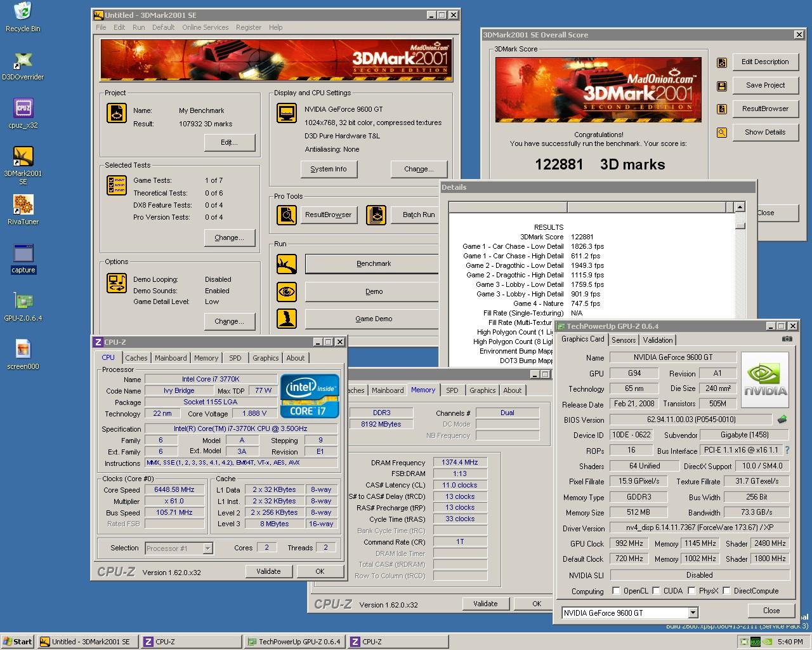This screenshot has height=650, width=812.
Task: Switch to Graphics tab in memory CPU-Z window
Action: [482, 390]
